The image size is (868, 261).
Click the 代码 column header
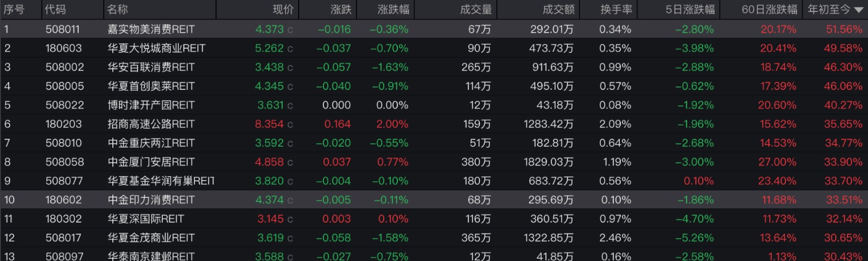(x=56, y=10)
